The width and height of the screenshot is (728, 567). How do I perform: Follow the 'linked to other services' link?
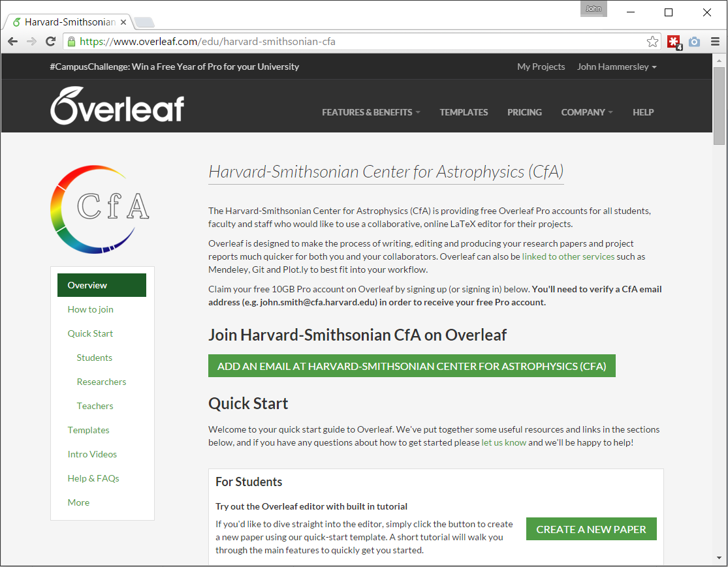568,256
